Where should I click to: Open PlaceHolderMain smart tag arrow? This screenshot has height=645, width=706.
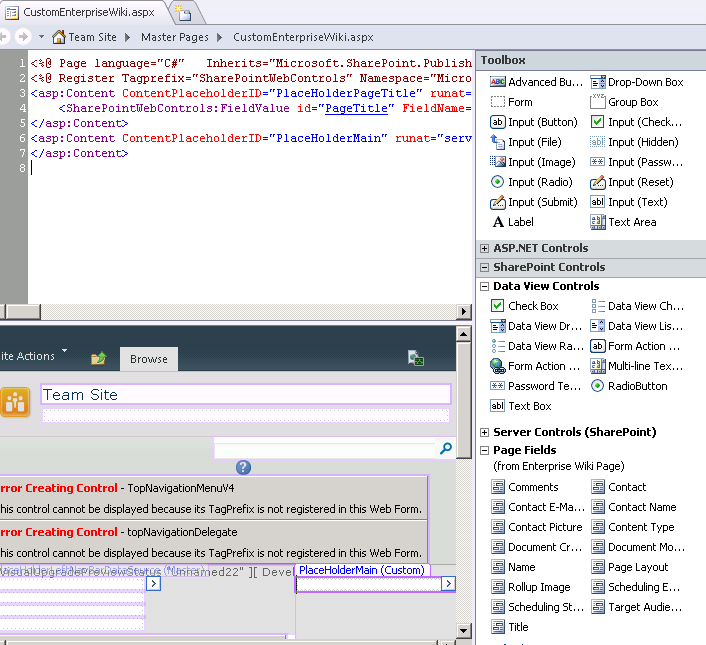448,584
